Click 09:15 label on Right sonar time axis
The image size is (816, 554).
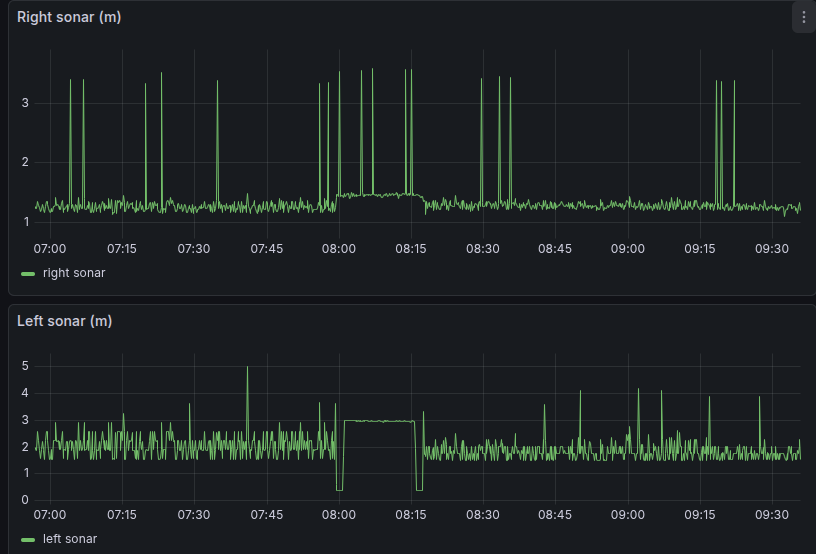(x=700, y=249)
